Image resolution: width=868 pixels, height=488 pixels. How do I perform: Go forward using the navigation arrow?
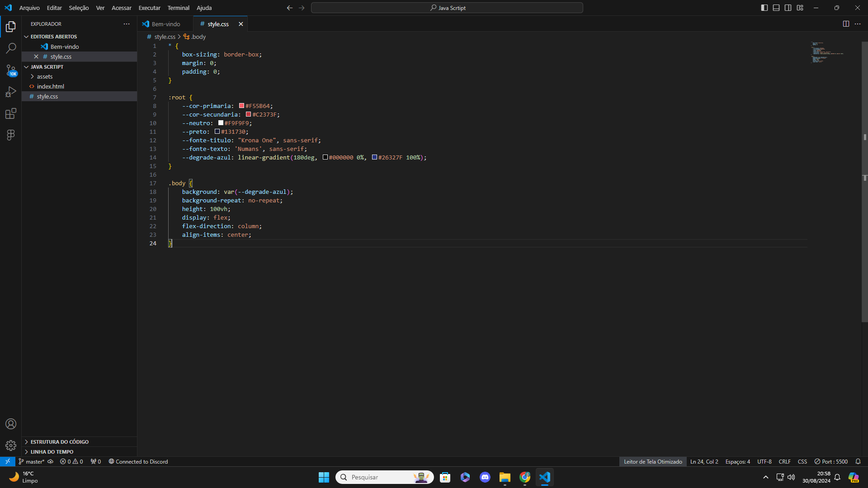[x=302, y=8]
